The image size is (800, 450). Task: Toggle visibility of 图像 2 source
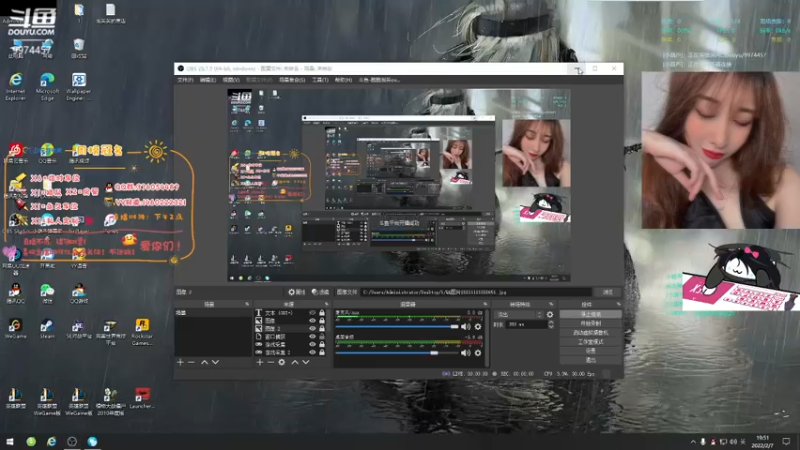click(312, 329)
